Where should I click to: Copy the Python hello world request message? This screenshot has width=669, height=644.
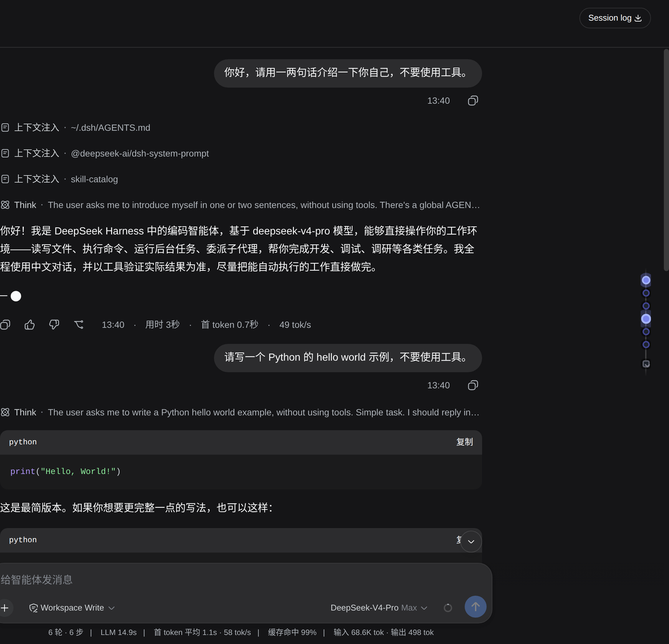473,385
